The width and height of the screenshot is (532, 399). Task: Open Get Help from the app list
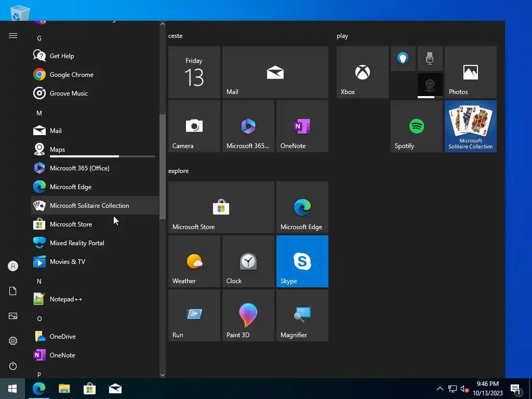(95, 56)
